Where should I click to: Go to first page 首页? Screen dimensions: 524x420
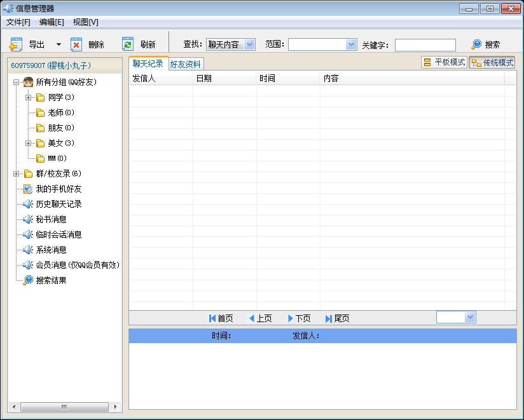(x=221, y=318)
